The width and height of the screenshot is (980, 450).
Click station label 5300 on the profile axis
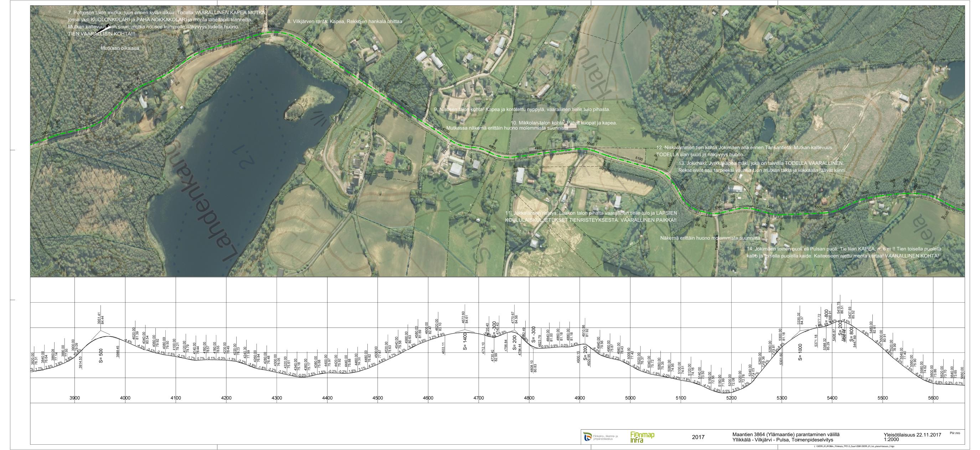click(x=782, y=398)
